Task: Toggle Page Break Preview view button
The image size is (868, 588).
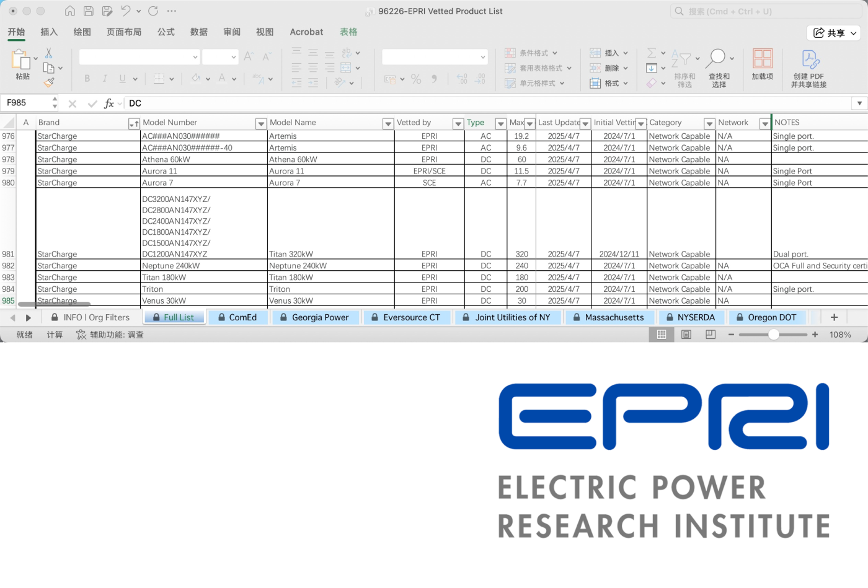Action: [x=711, y=335]
